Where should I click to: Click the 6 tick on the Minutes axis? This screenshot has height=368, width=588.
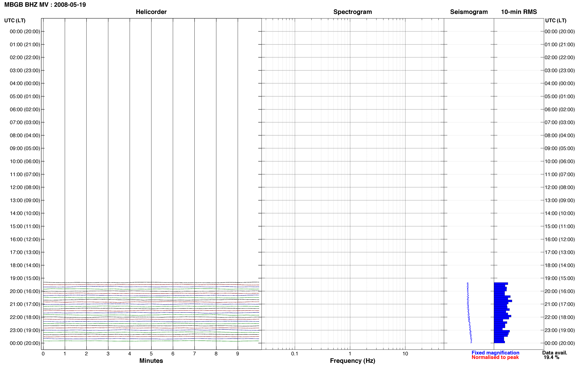(173, 354)
